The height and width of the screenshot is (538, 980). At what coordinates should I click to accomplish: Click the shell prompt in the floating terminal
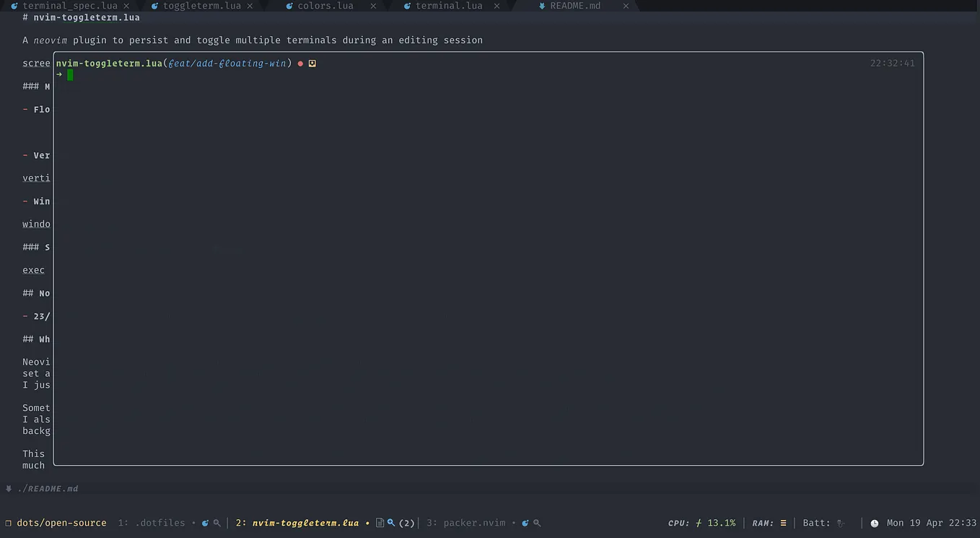point(64,74)
